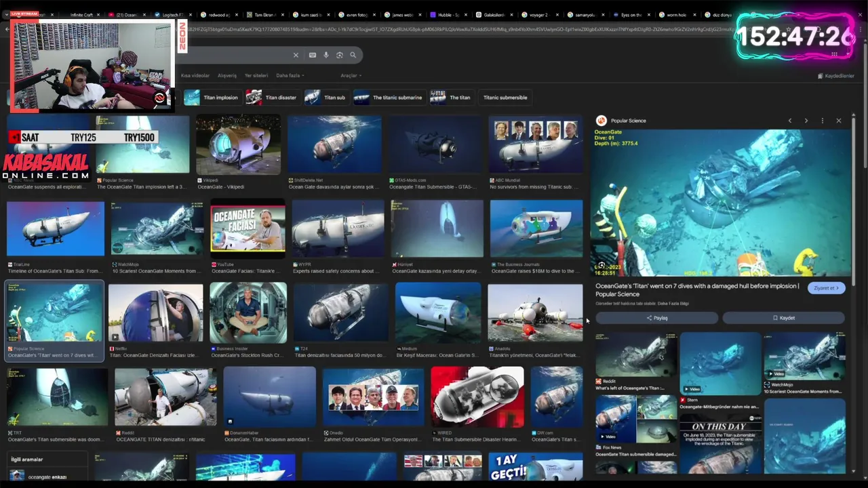Open the WIRED Titan Submersible Disaster image
The height and width of the screenshot is (488, 868).
[477, 397]
